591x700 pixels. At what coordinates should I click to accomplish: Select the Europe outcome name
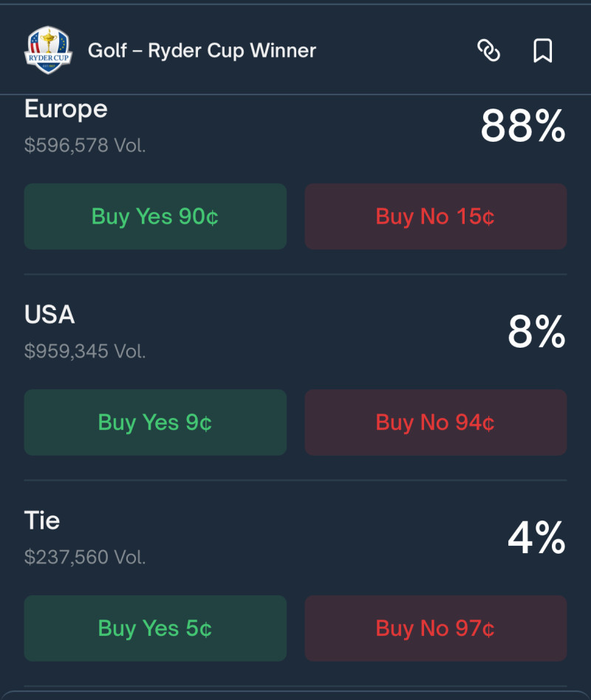(x=66, y=109)
